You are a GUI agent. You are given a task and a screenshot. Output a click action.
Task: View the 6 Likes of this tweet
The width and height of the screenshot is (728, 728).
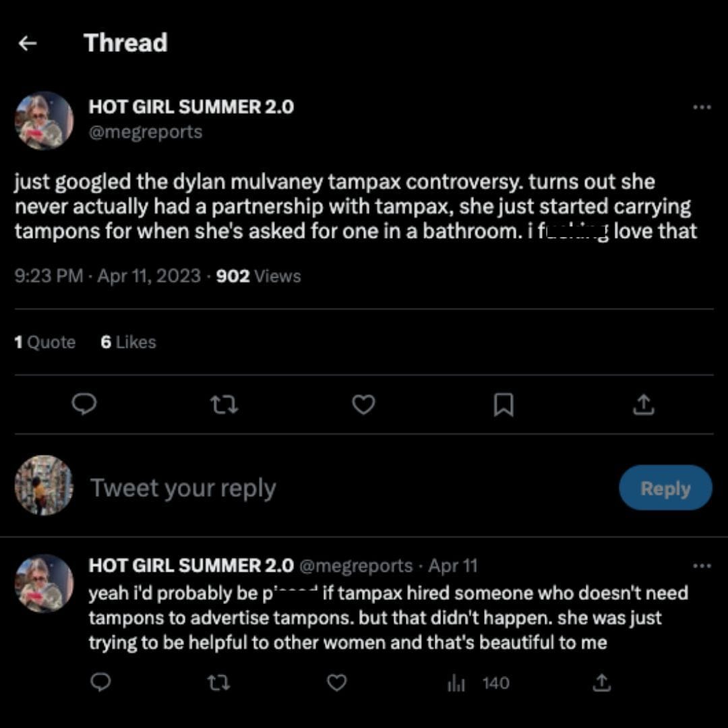pos(128,342)
